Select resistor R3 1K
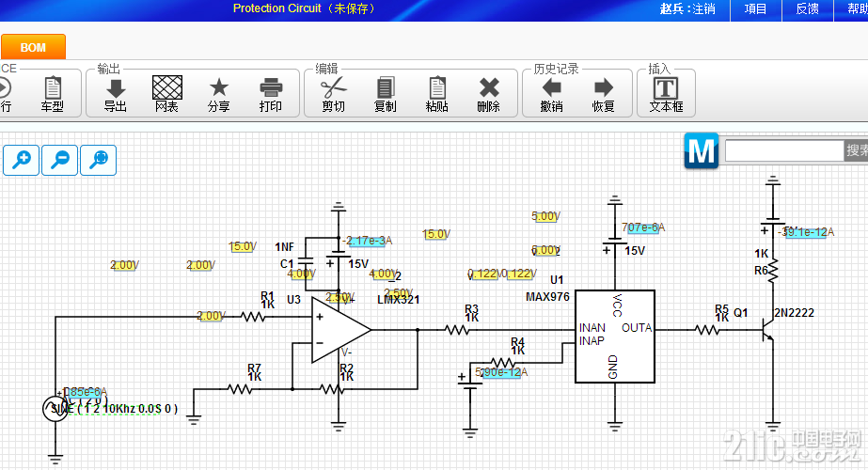The image size is (868, 470). pos(457,331)
